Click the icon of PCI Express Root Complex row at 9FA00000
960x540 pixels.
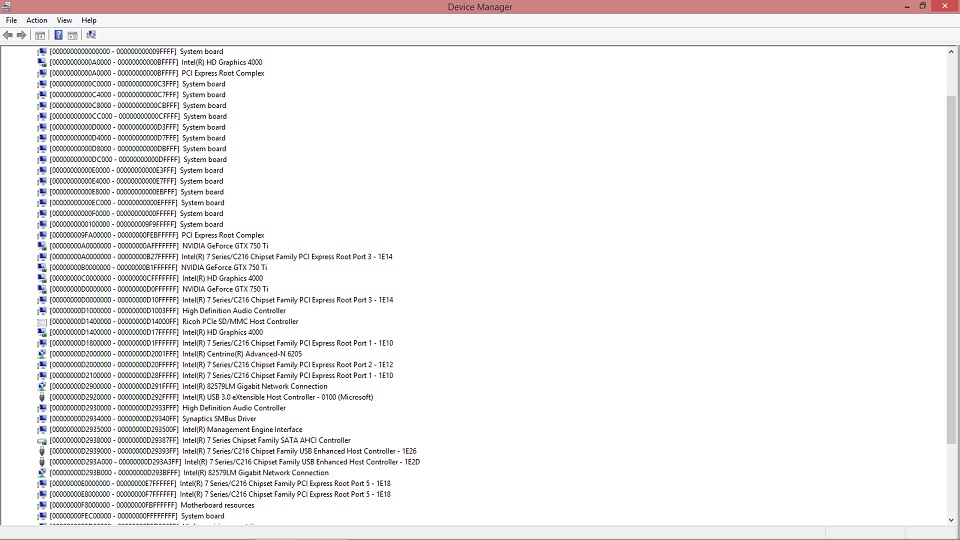click(x=42, y=235)
